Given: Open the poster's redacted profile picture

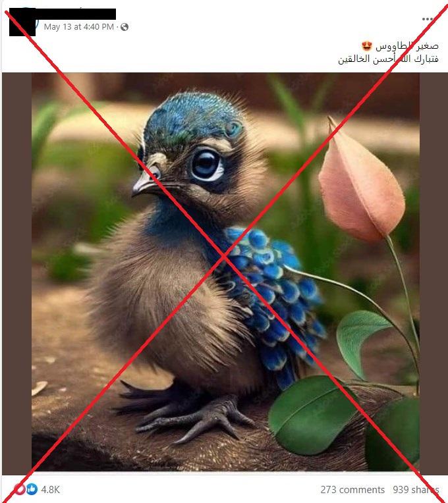Looking at the screenshot, I should click(22, 22).
